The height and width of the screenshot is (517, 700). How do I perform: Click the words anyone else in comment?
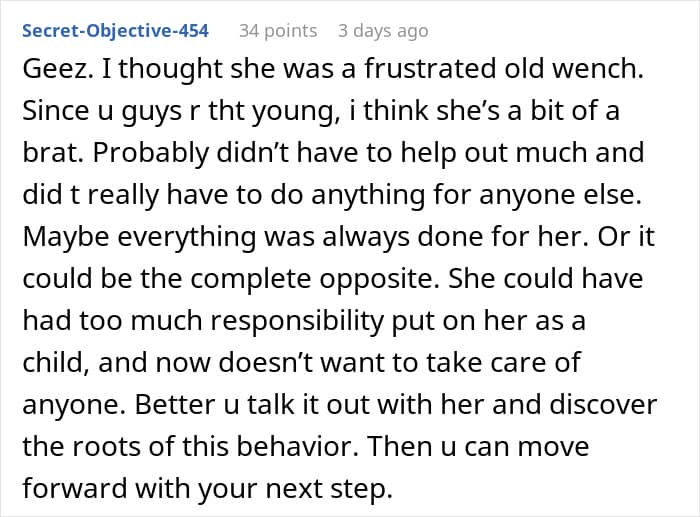click(560, 195)
